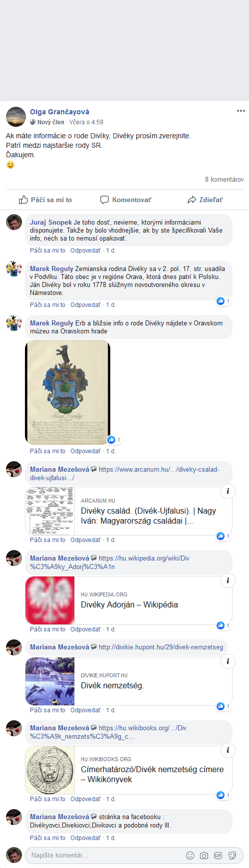Click info icon on Wikikönyvek link preview
Image resolution: width=249 pixels, height=868 pixels.
(x=228, y=750)
